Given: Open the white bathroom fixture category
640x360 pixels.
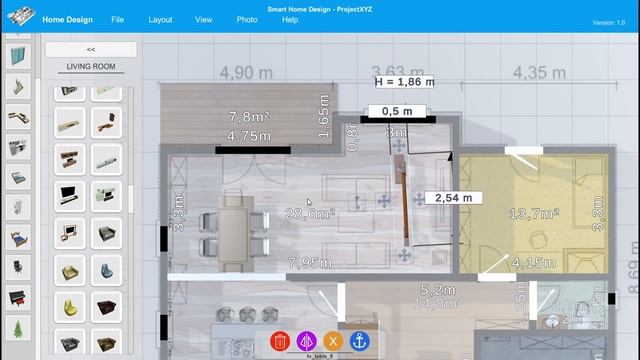Looking at the screenshot, I should [18, 207].
